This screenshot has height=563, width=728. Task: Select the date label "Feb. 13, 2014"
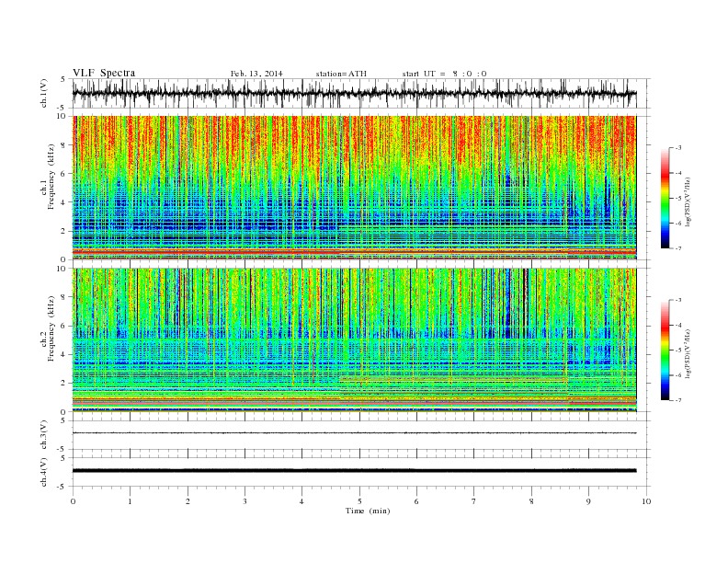point(256,74)
